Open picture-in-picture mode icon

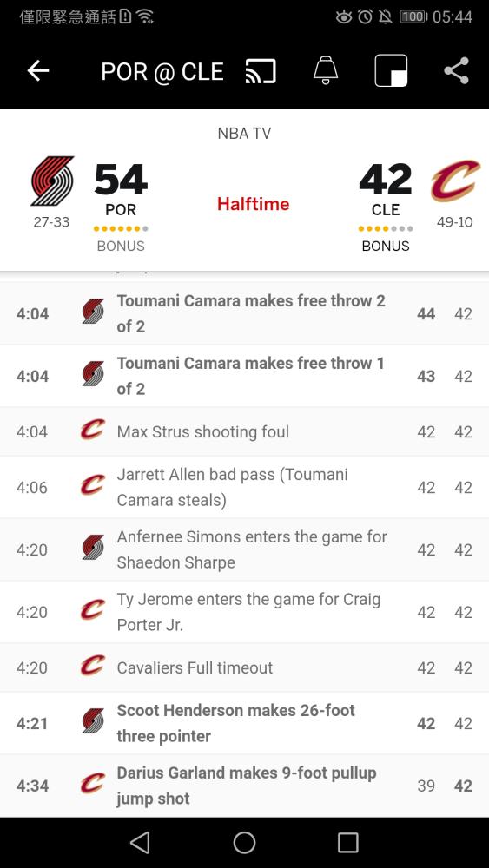[x=391, y=71]
